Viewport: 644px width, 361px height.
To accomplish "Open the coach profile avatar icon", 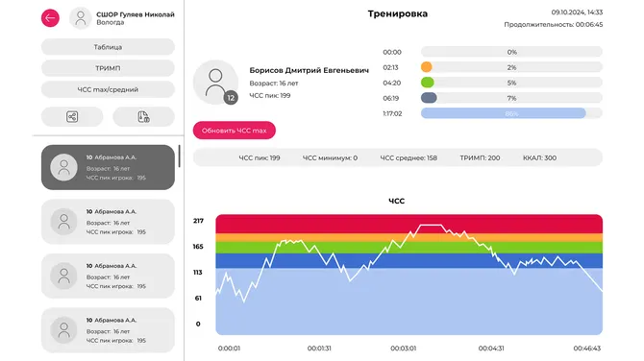I will 81,18.
